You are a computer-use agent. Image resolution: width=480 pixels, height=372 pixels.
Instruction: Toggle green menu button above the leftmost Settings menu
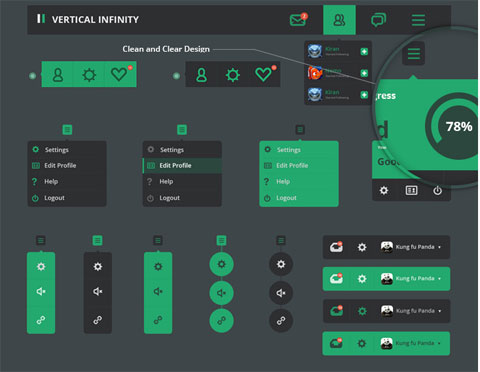[67, 130]
